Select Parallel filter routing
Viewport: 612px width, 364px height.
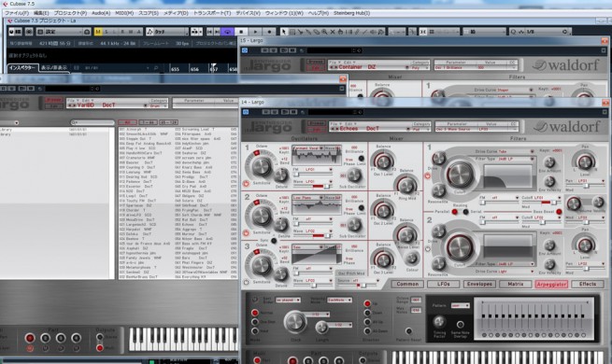(455, 212)
